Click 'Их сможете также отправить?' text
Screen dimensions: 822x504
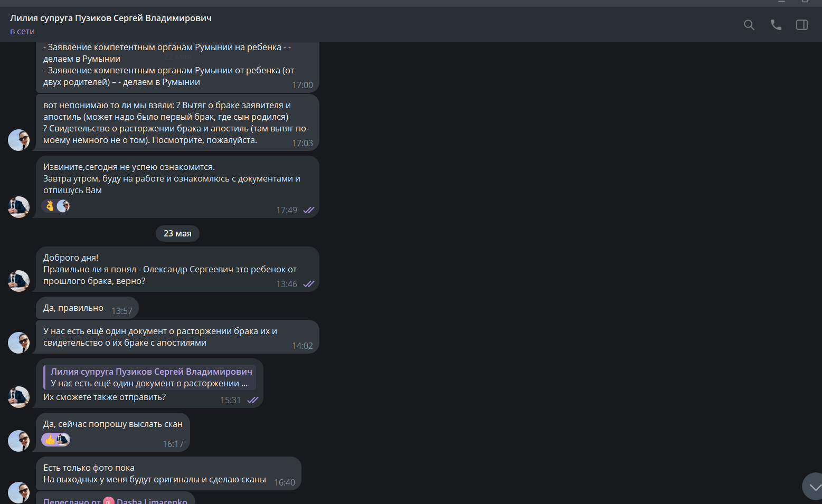tap(105, 397)
